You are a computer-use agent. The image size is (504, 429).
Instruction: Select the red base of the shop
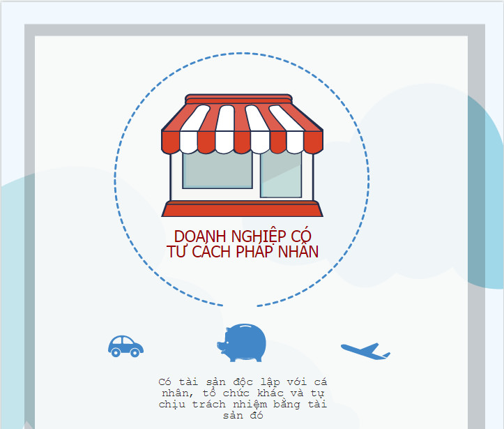pyautogui.click(x=242, y=209)
